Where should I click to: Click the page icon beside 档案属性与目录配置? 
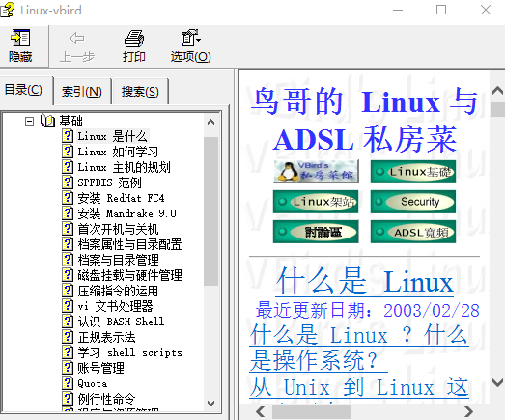68,244
